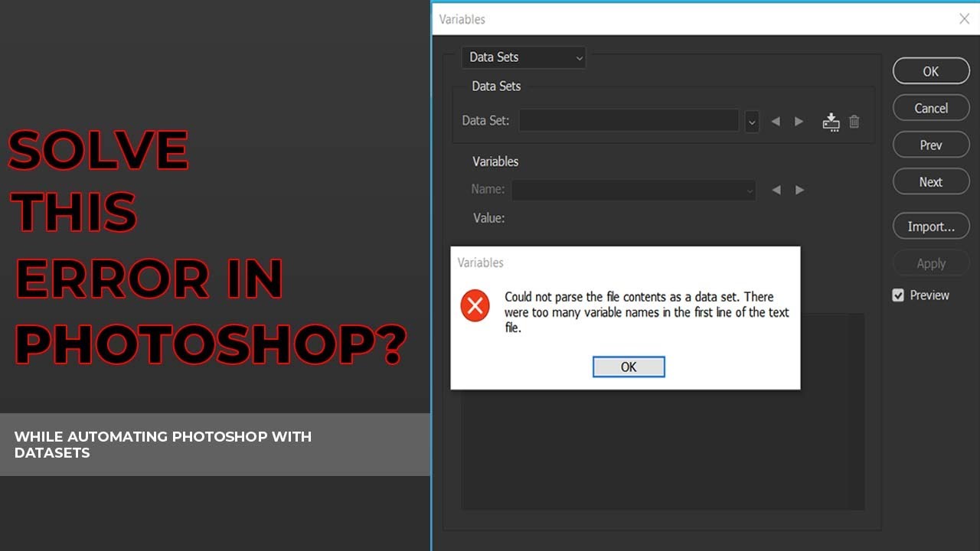Click the delete data set trash icon
This screenshot has width=980, height=551.
point(854,121)
